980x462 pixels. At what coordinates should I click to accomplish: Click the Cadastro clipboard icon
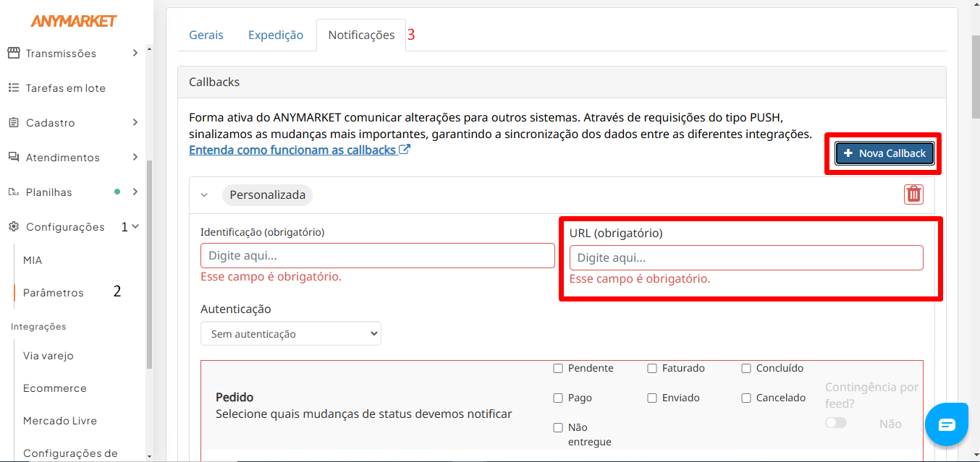pyautogui.click(x=13, y=122)
